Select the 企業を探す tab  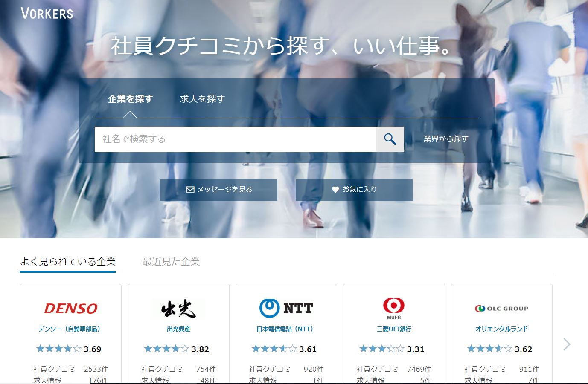point(130,99)
